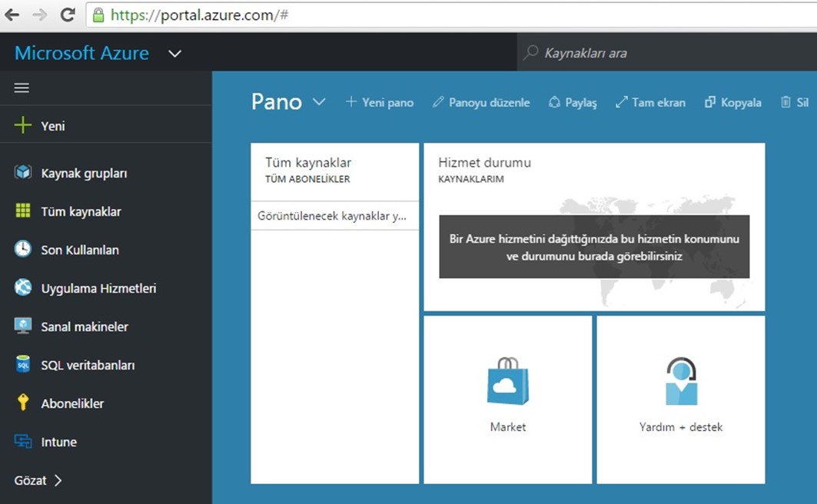Open Son Kullanılan in sidebar
The image size is (817, 504).
(80, 250)
